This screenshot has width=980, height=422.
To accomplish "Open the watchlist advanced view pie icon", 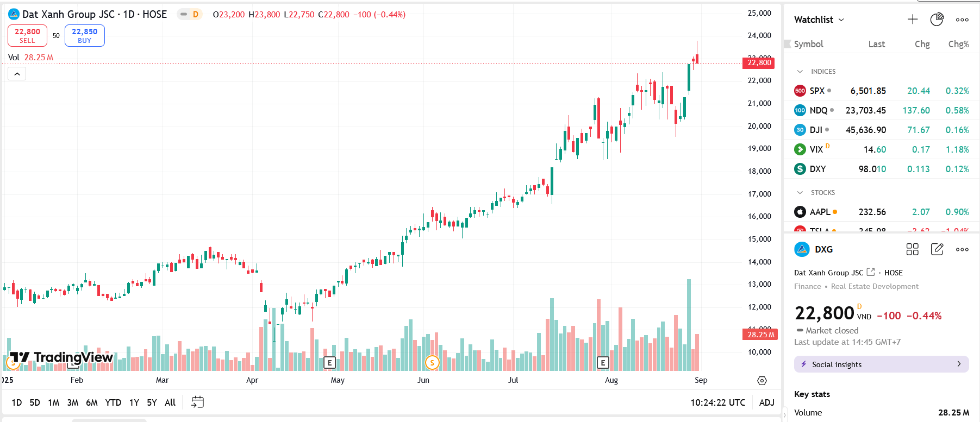I will click(x=937, y=20).
